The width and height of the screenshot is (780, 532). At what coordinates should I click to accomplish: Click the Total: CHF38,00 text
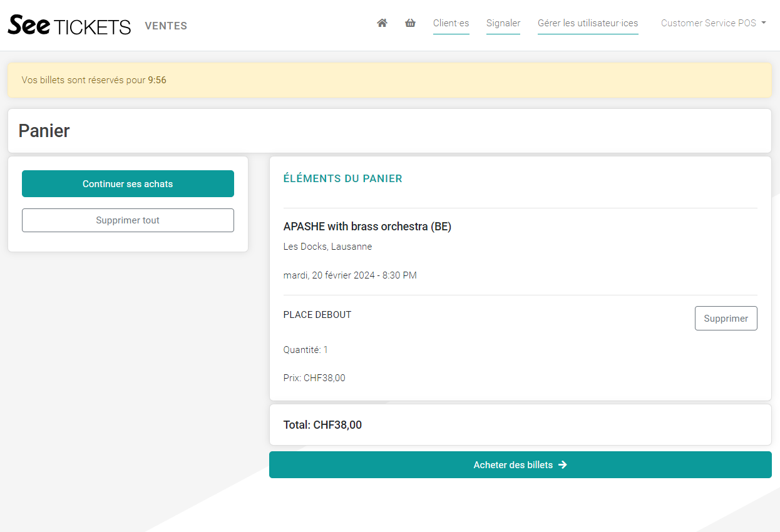tap(322, 425)
